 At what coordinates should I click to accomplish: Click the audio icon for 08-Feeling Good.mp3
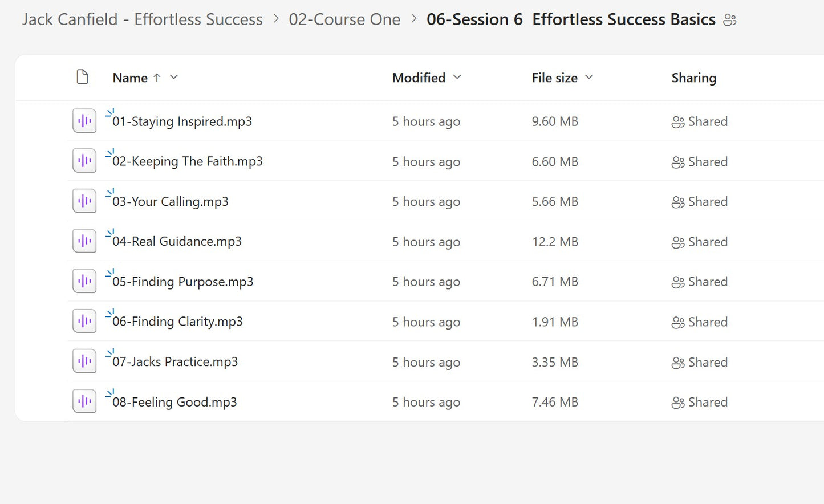click(84, 401)
